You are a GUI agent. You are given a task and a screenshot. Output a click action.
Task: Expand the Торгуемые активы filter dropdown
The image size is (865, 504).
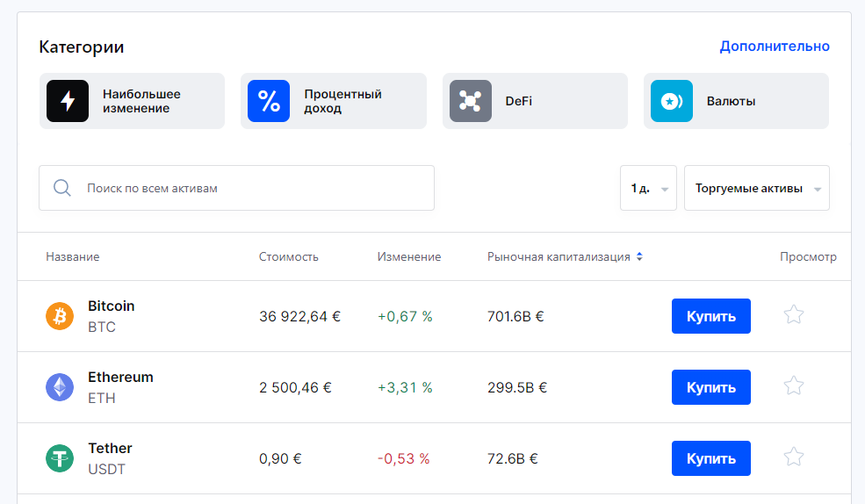click(x=756, y=188)
